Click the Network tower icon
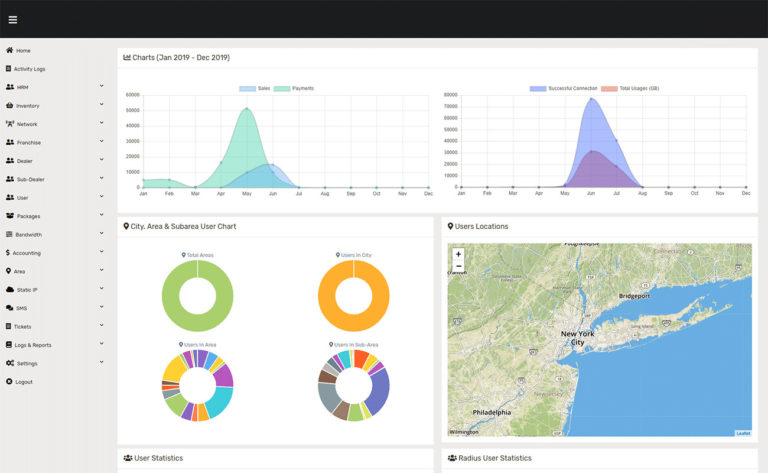The width and height of the screenshot is (768, 473). pos(10,124)
